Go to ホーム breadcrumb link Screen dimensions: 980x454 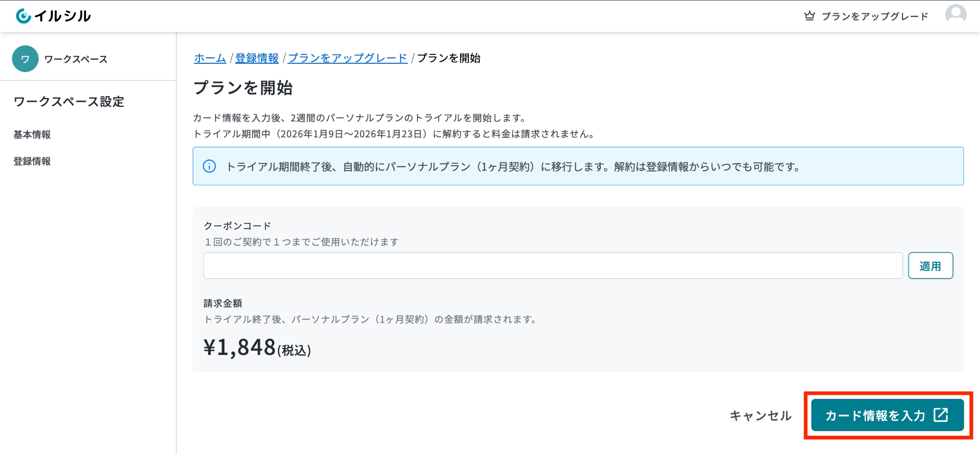pyautogui.click(x=210, y=58)
